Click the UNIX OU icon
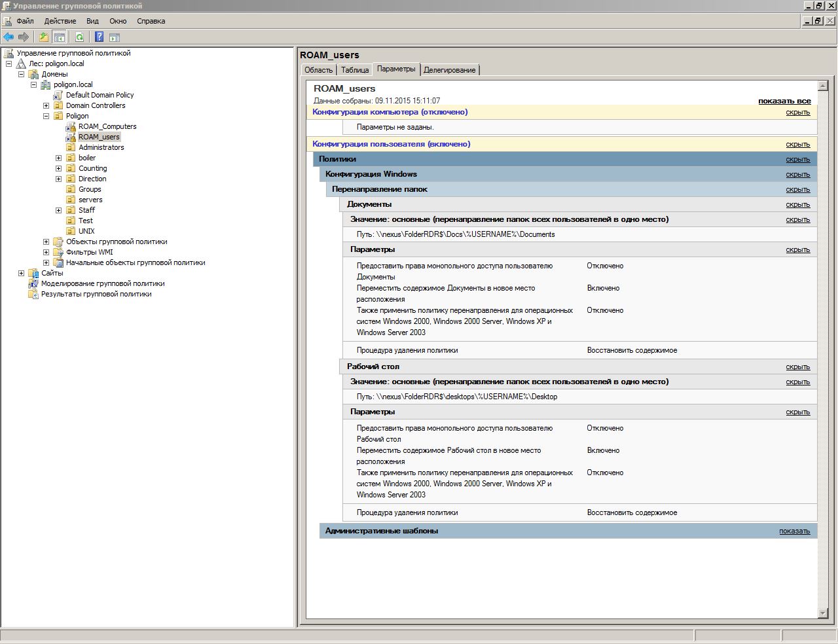The width and height of the screenshot is (838, 644). pos(71,231)
